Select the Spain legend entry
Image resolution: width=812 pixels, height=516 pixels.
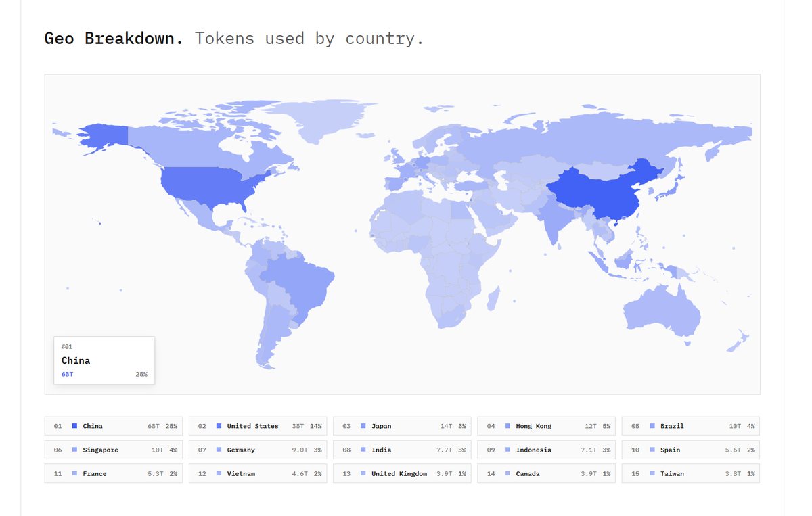(691, 450)
